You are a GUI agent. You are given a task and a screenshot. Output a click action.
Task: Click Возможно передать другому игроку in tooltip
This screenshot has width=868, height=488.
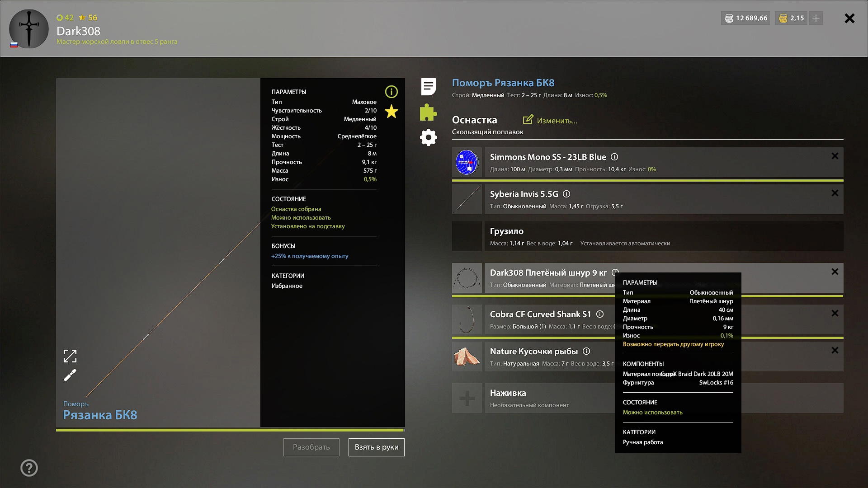[673, 344]
